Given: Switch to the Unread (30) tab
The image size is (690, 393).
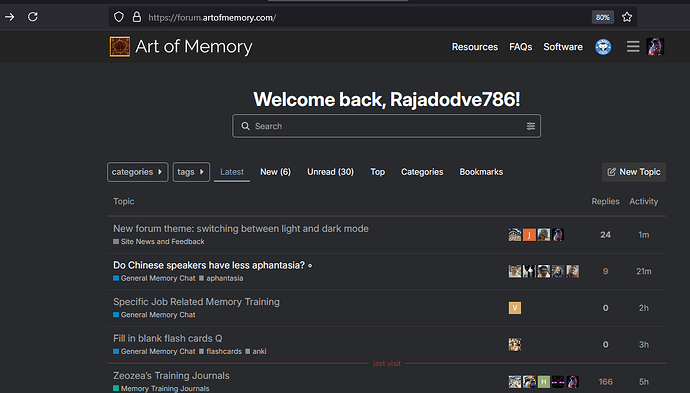Looking at the screenshot, I should pyautogui.click(x=330, y=172).
